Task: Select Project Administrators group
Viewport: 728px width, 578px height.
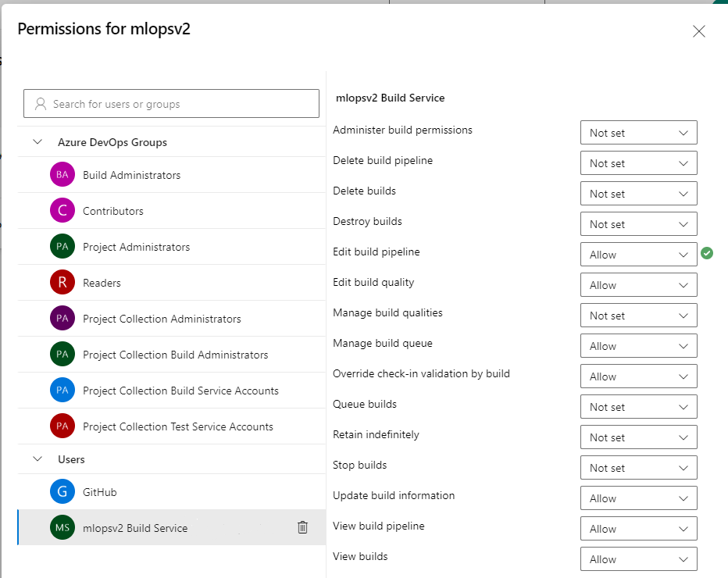Action: (x=136, y=247)
